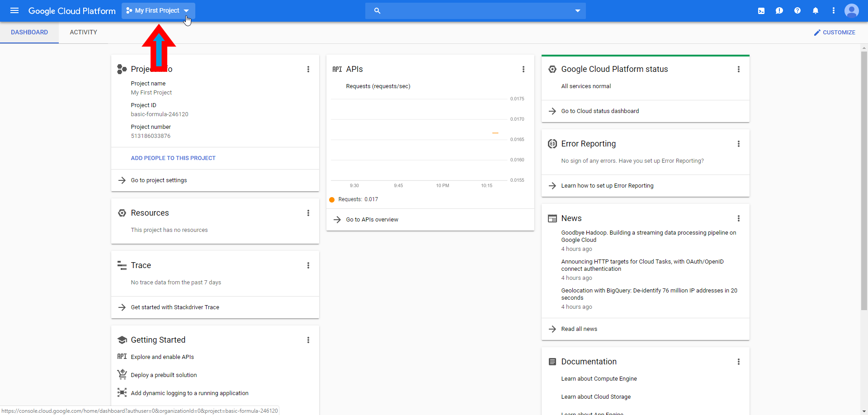
Task: Open the Error Reporting card options menu
Action: click(x=739, y=144)
